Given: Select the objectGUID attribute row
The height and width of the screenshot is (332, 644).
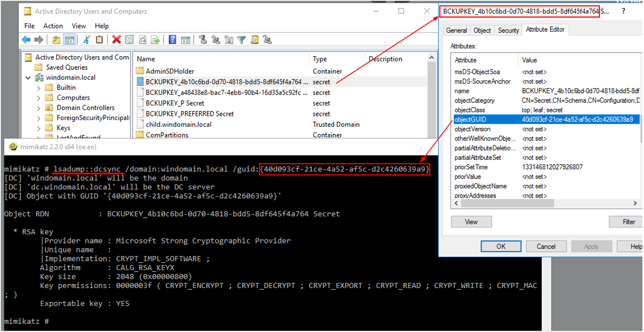Looking at the screenshot, I should (546, 119).
